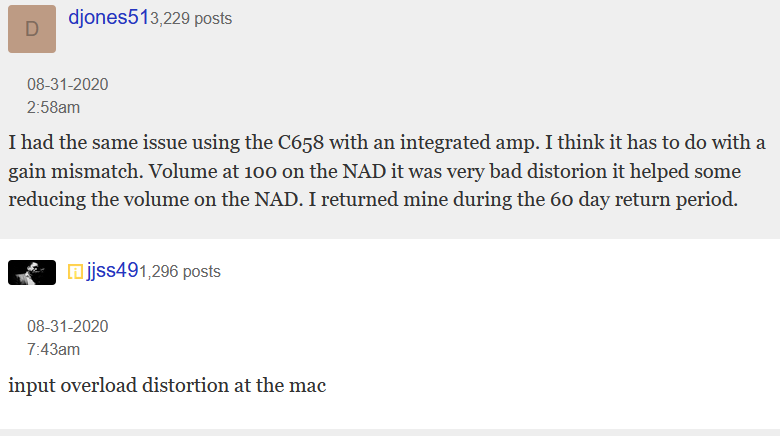This screenshot has height=436, width=780.
Task: Click 'Volume at 100 on the NAD' text
Action: (x=268, y=172)
